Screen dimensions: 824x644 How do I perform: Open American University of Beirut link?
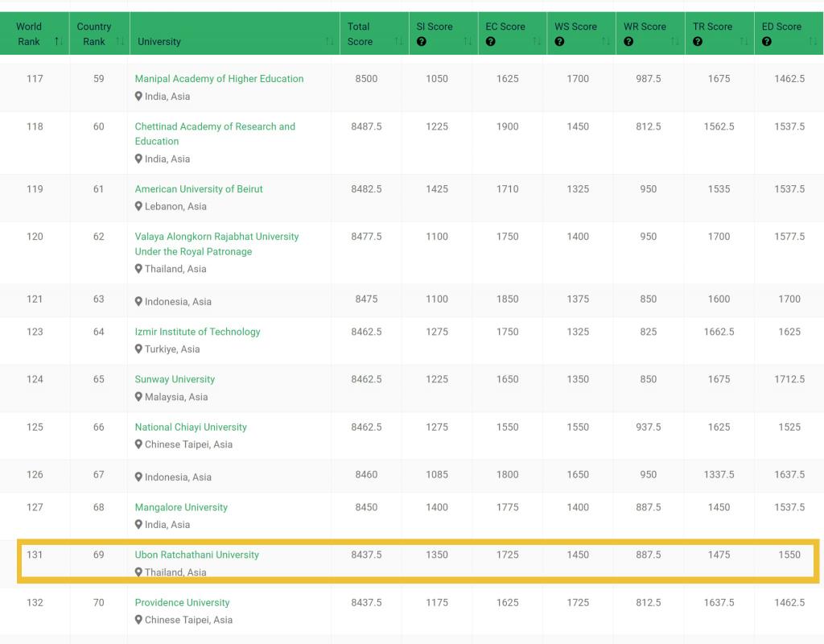pos(199,189)
